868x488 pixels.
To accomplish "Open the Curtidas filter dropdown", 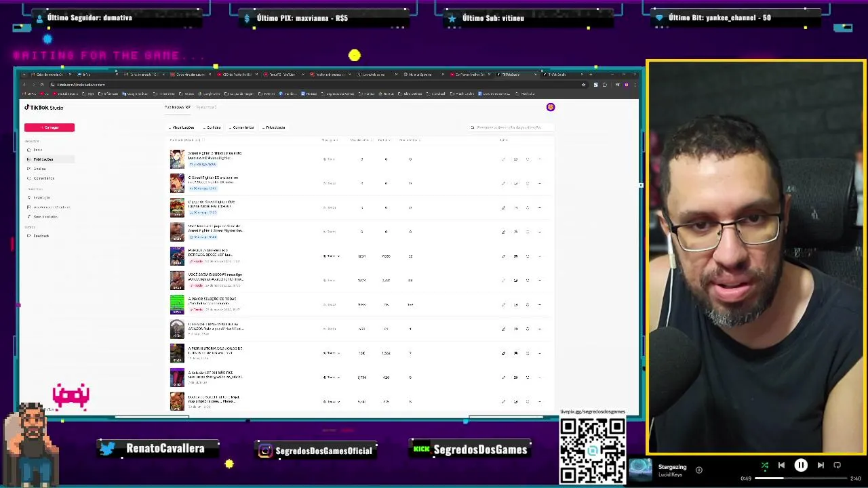I will tap(212, 127).
